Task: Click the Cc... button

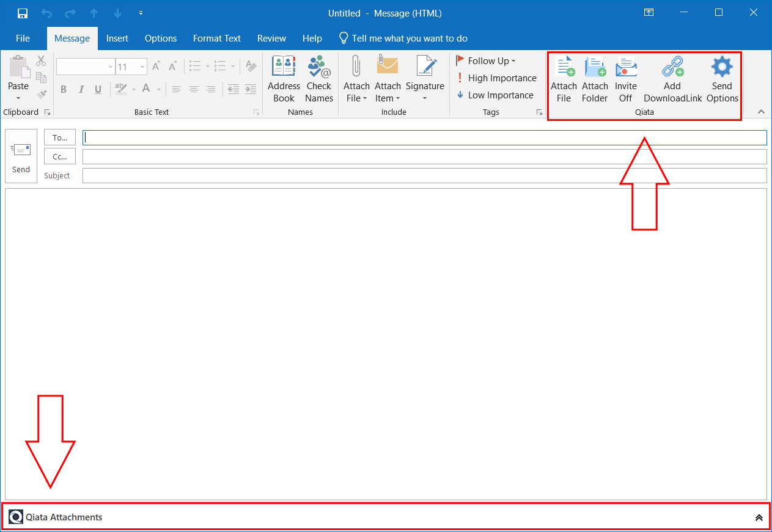Action: coord(60,157)
